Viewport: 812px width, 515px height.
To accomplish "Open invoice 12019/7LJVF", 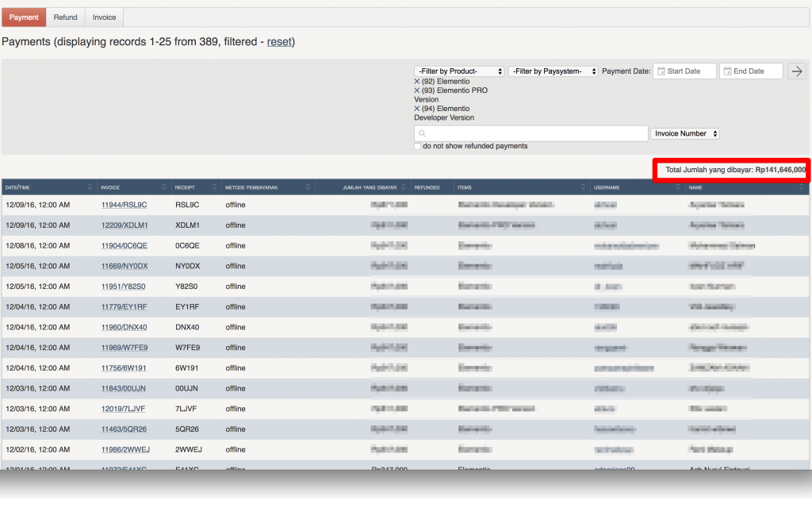I will pyautogui.click(x=123, y=409).
